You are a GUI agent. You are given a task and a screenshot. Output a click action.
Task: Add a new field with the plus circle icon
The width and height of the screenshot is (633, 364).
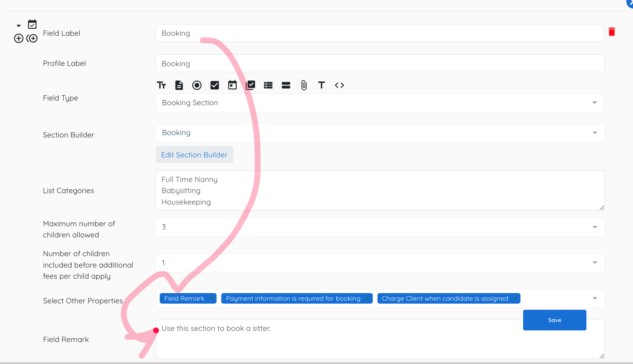click(18, 38)
